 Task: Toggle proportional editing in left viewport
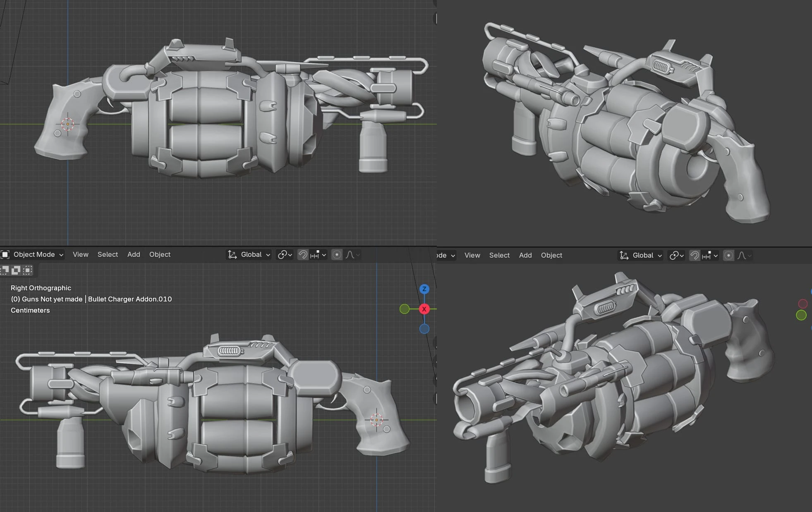coord(337,254)
